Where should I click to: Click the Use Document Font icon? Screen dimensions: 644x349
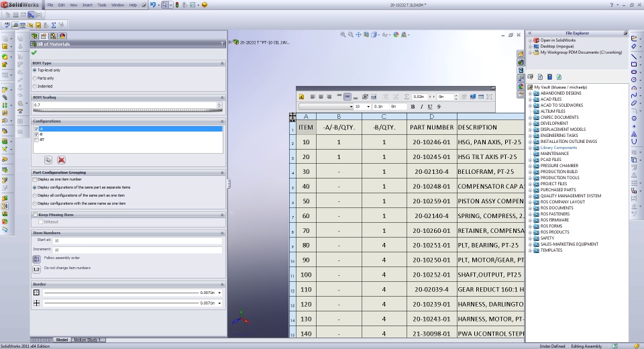301,97
